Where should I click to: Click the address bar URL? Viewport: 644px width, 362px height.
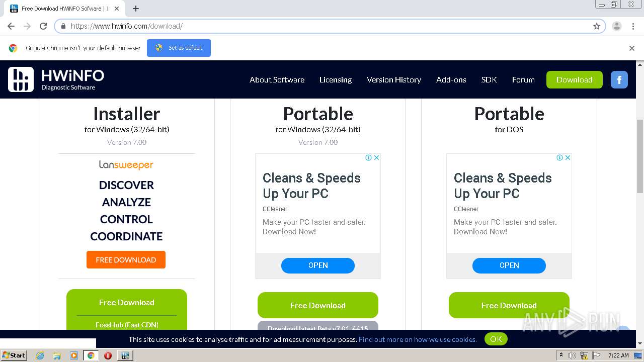[x=127, y=26]
